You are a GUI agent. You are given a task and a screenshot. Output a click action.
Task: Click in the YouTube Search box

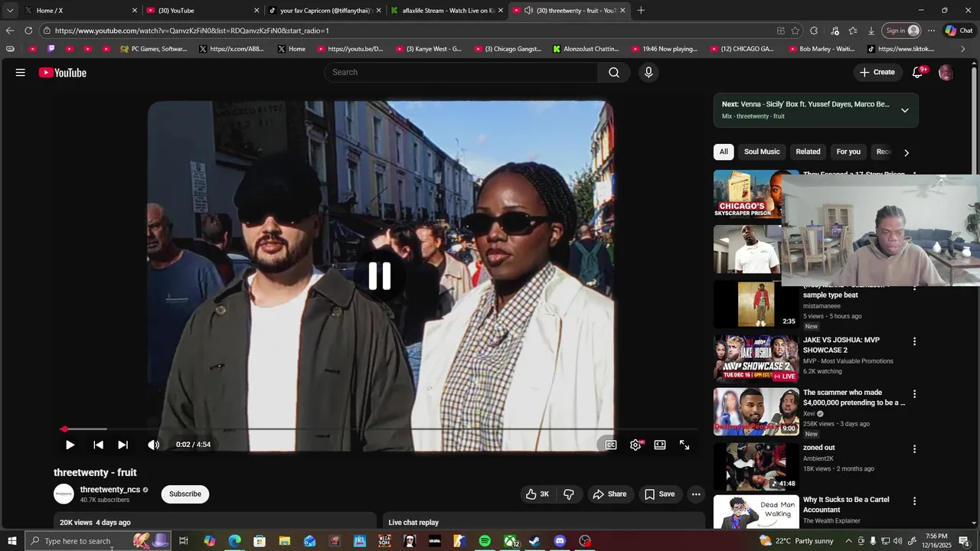[x=461, y=73]
